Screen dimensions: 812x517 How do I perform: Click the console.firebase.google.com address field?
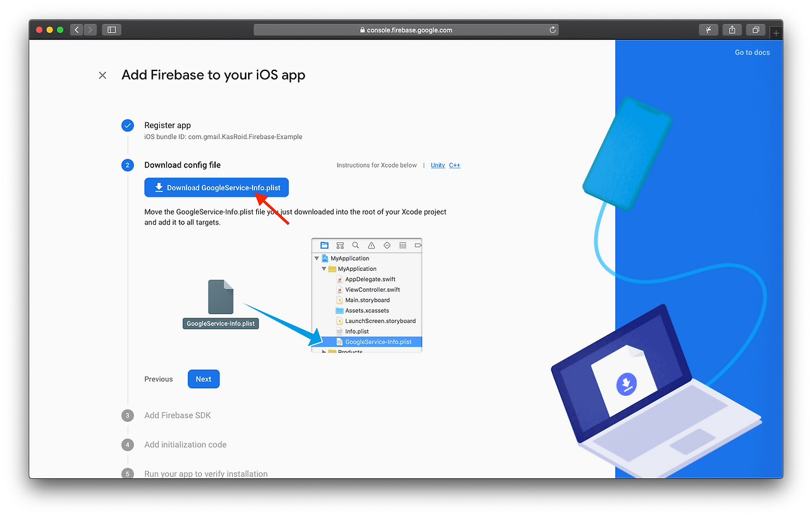[406, 30]
